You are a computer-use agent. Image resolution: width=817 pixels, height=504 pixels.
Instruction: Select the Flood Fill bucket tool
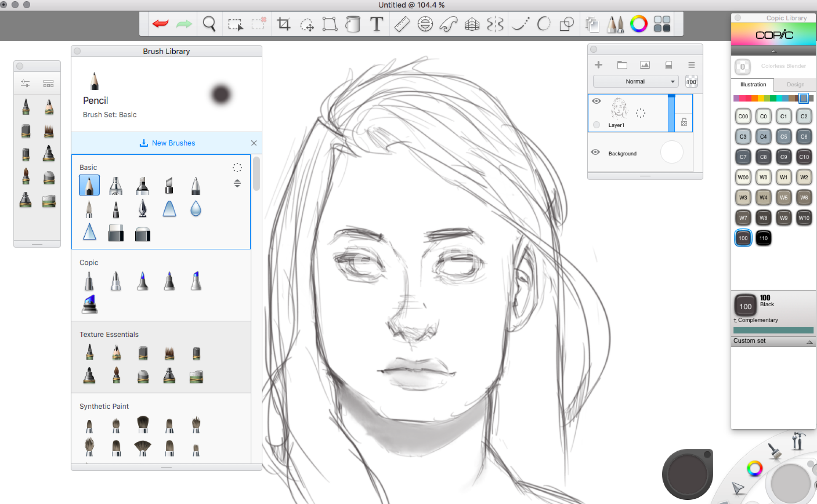(353, 24)
